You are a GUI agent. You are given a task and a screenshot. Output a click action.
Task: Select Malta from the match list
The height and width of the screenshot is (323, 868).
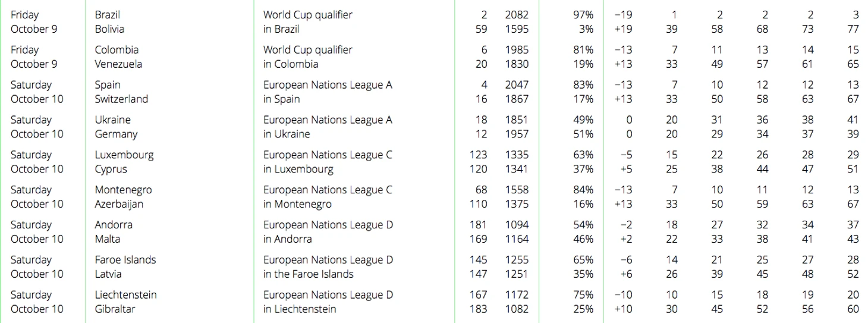click(x=107, y=239)
